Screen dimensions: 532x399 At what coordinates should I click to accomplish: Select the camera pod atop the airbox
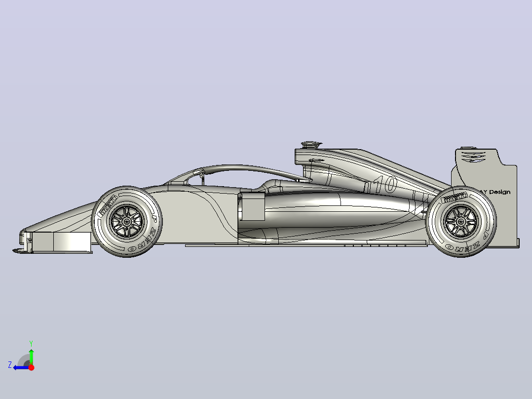[x=311, y=145]
